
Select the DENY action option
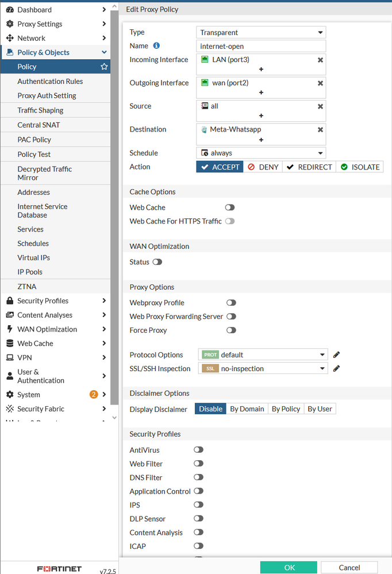coord(263,167)
